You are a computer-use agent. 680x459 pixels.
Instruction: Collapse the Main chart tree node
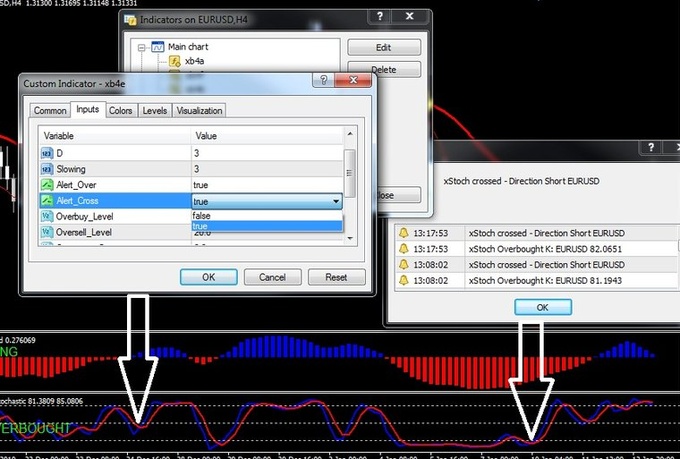coord(141,47)
